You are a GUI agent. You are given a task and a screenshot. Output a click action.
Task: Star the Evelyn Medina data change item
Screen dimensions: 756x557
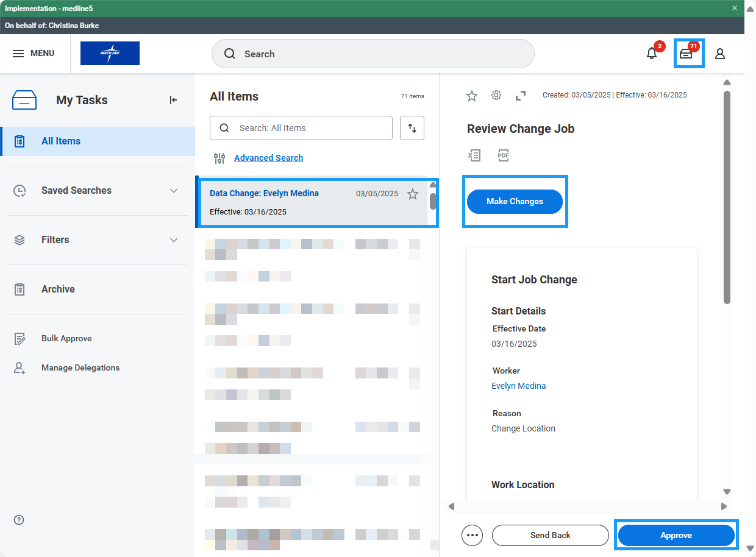[x=413, y=194]
